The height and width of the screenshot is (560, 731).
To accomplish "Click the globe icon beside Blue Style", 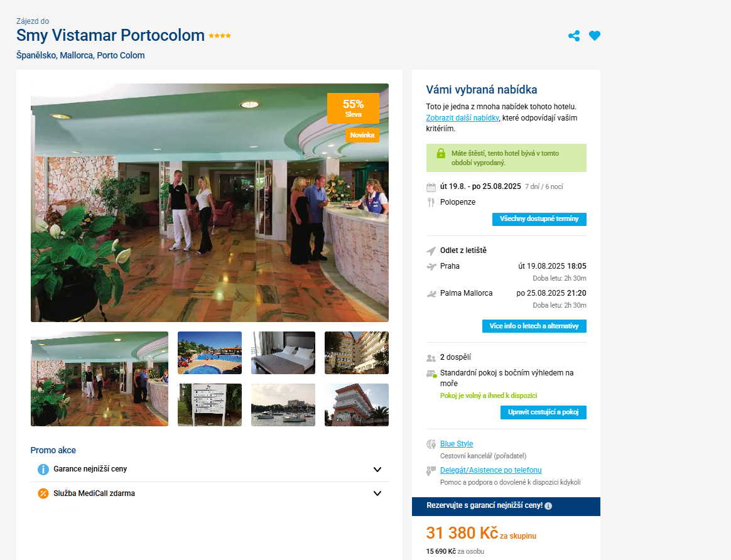I will point(431,444).
